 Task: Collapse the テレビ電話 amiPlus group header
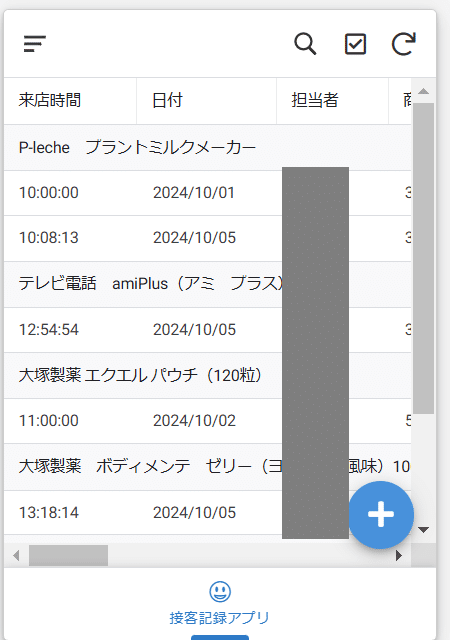(207, 284)
